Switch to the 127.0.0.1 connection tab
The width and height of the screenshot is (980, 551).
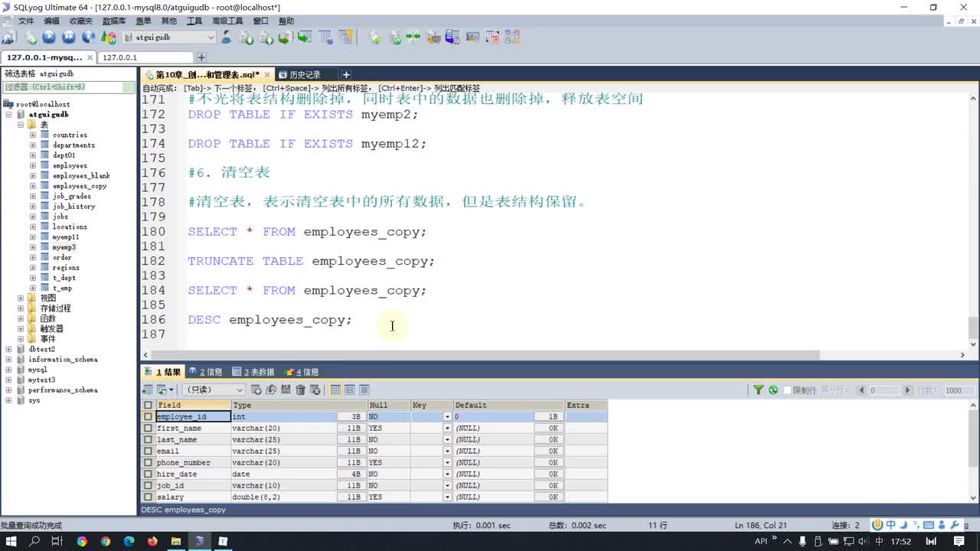(145, 57)
